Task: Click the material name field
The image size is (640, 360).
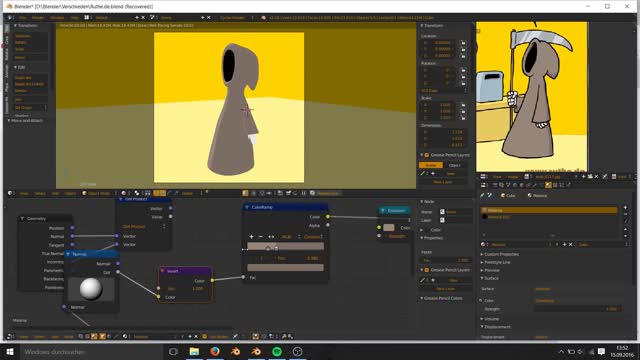Action: (x=517, y=244)
